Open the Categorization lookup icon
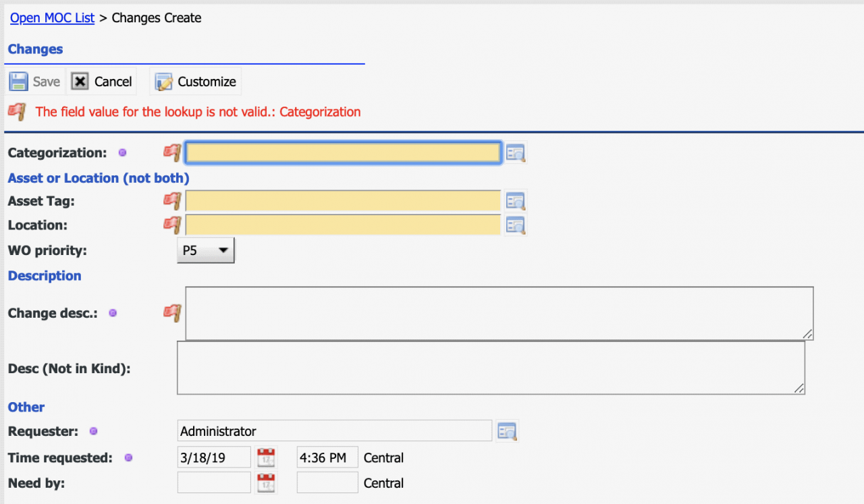The width and height of the screenshot is (864, 504). 516,153
